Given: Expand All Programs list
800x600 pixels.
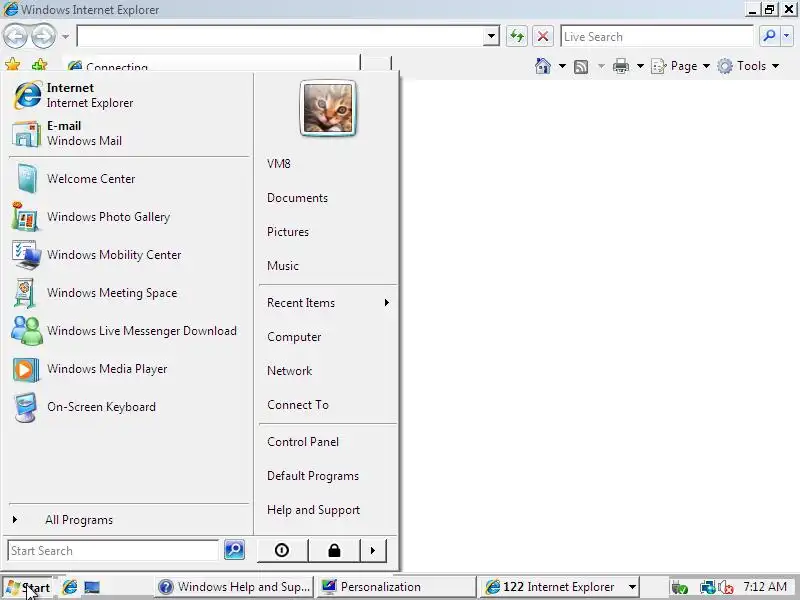Looking at the screenshot, I should point(128,520).
